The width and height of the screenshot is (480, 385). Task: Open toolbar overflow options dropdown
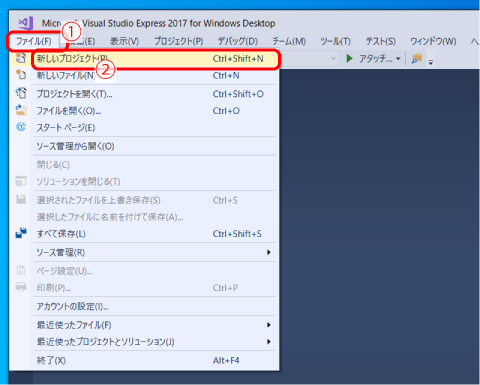click(431, 62)
